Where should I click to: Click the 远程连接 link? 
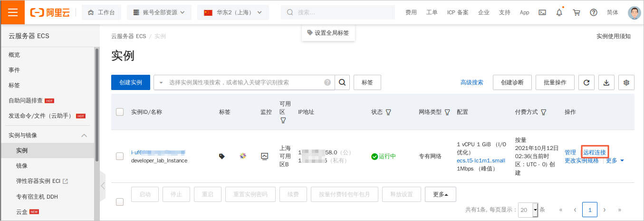tap(595, 152)
